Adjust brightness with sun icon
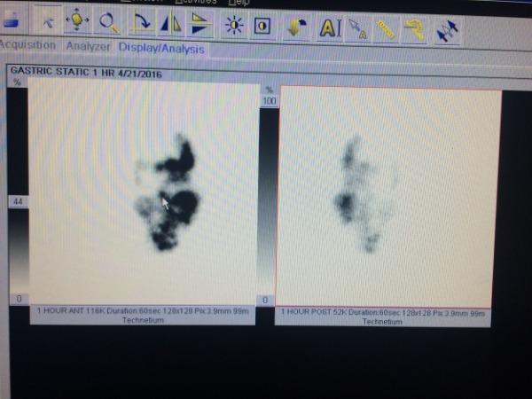This screenshot has height=399, width=532. pos(234,26)
